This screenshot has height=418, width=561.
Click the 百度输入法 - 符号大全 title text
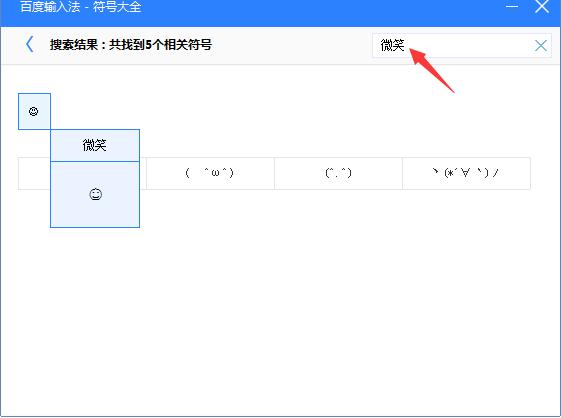[81, 7]
